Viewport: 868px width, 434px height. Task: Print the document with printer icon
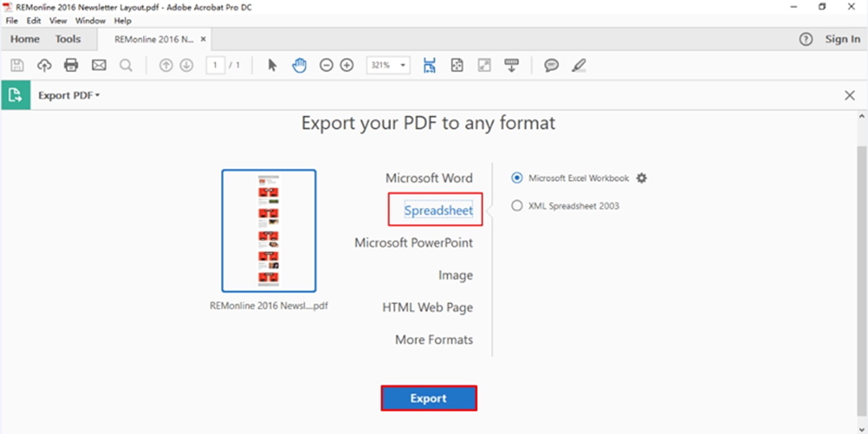pyautogui.click(x=71, y=65)
